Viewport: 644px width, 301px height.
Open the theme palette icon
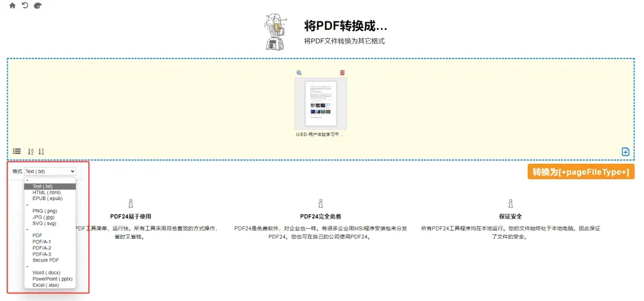[x=38, y=6]
